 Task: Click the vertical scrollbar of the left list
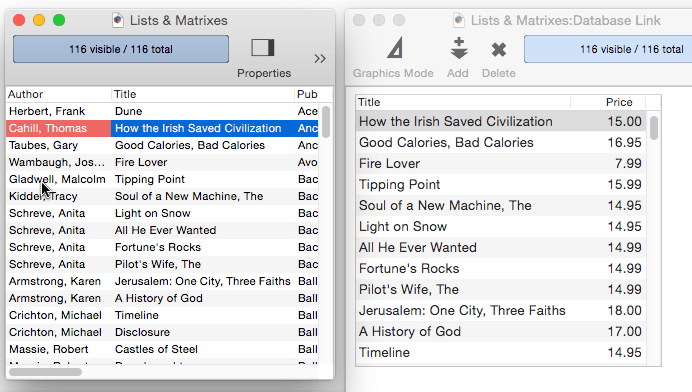point(326,122)
